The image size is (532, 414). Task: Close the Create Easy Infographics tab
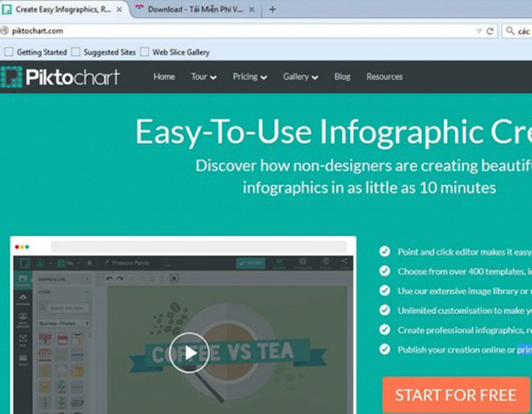119,9
